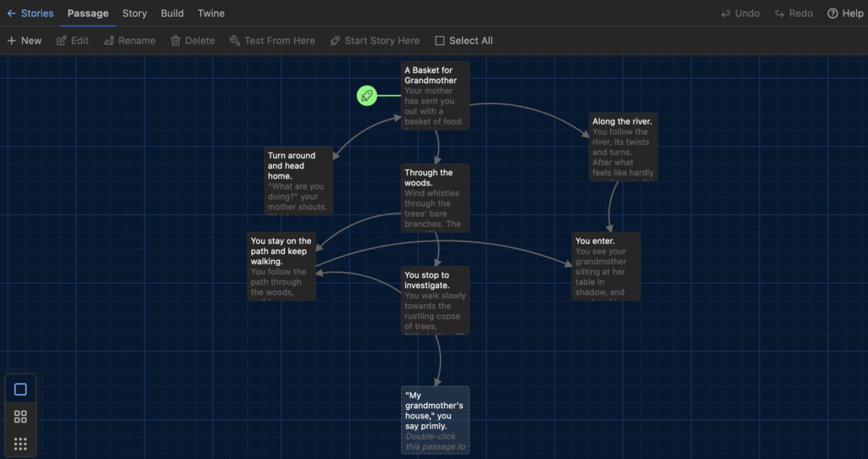Select 'You enter.' passage
This screenshot has height=459, width=868.
point(606,266)
